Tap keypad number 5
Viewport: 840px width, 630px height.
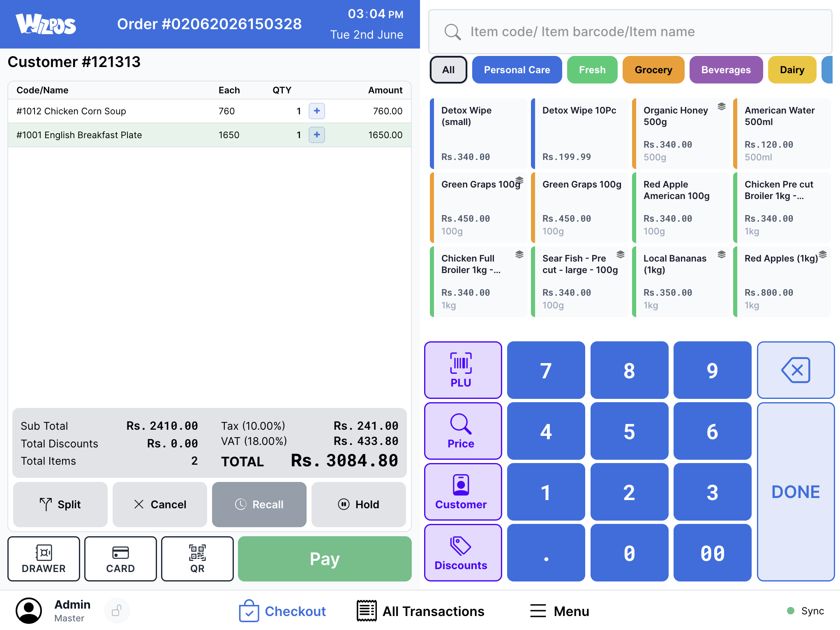pyautogui.click(x=629, y=431)
